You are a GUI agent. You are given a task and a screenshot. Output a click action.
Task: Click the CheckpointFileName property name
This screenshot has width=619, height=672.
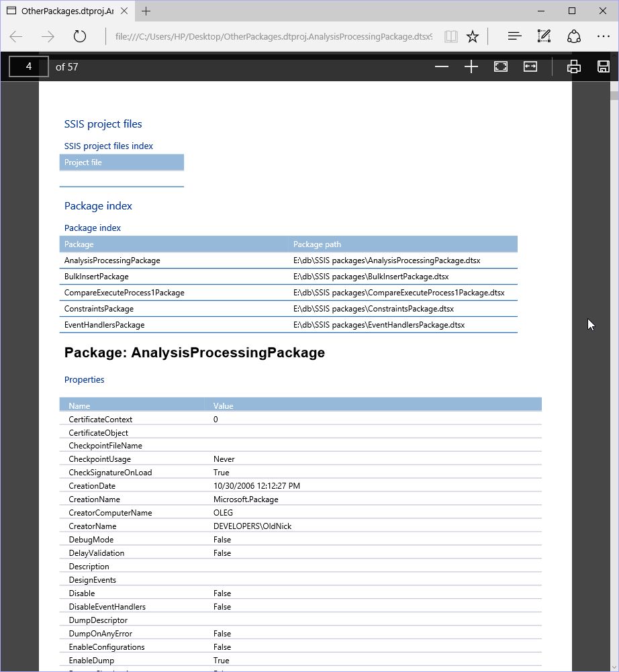105,446
